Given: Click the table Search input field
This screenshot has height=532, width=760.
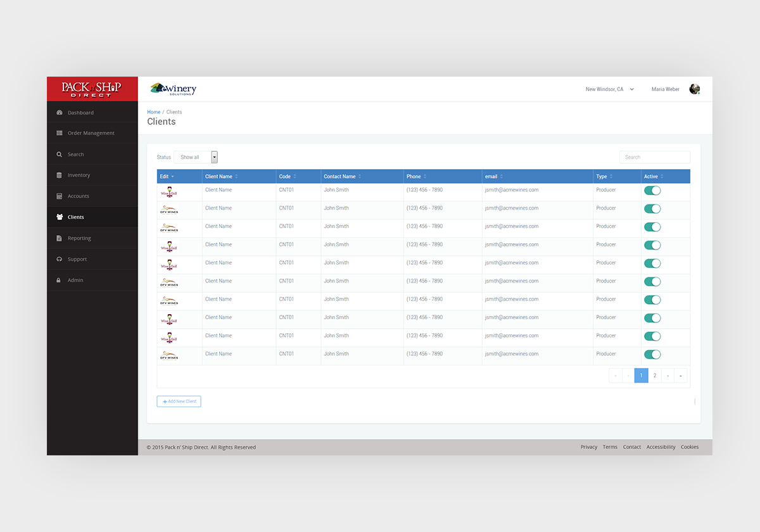Looking at the screenshot, I should coord(654,157).
